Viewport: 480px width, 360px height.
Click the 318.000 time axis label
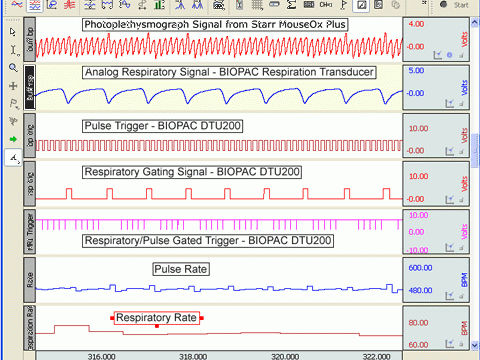[x=193, y=356]
